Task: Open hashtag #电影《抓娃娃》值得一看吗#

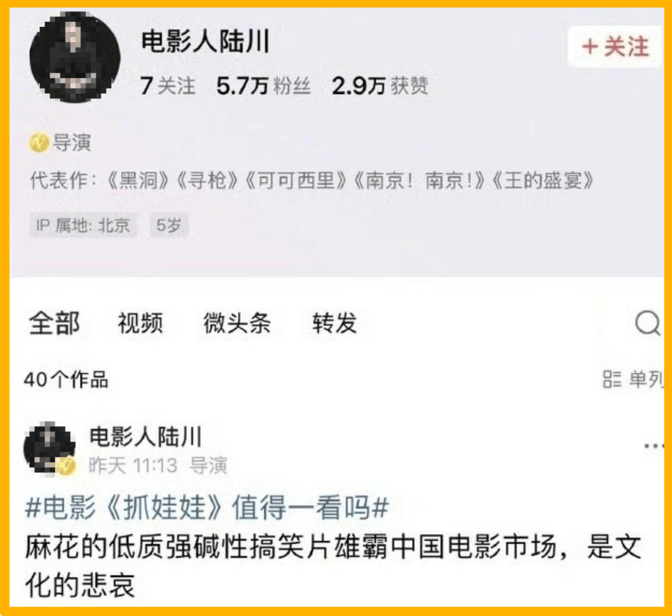Action: [x=207, y=508]
